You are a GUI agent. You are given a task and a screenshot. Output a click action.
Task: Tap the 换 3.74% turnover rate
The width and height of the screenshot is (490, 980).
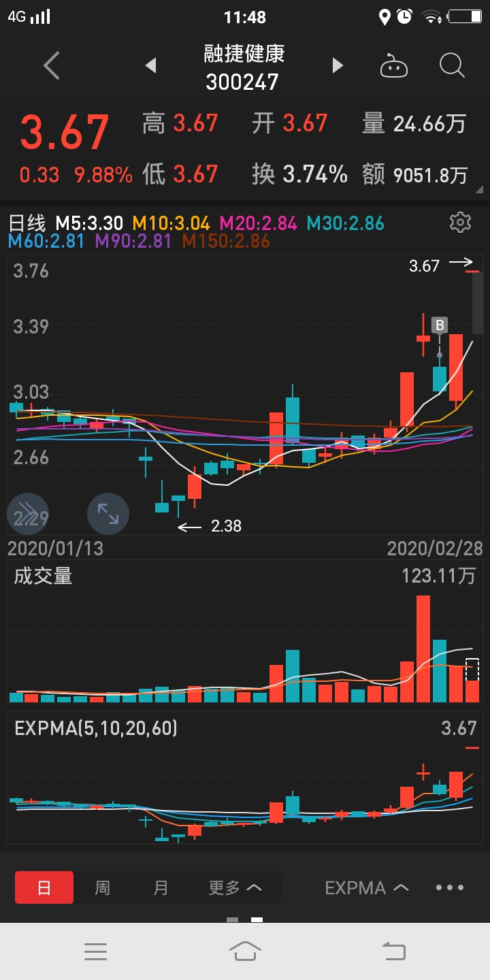299,174
